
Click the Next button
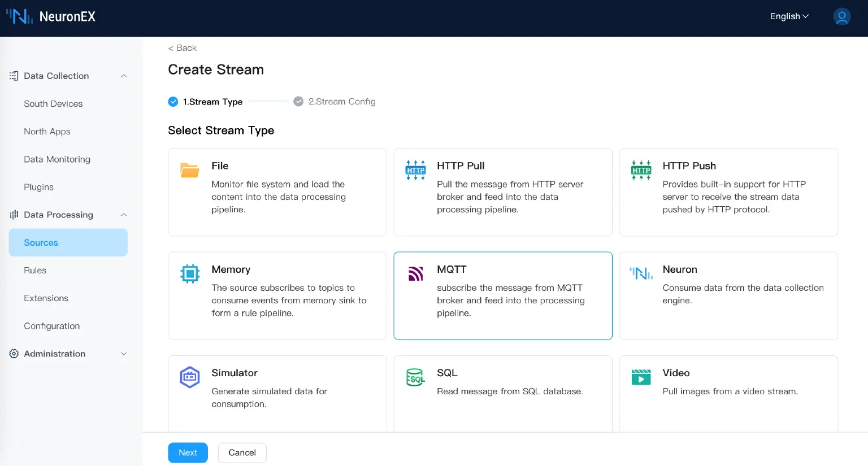pyautogui.click(x=188, y=452)
